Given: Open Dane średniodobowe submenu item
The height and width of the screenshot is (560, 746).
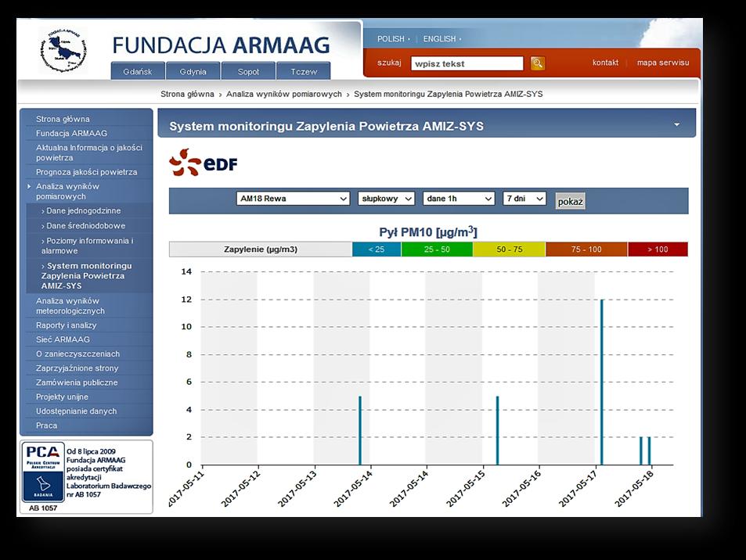Looking at the screenshot, I should [85, 226].
